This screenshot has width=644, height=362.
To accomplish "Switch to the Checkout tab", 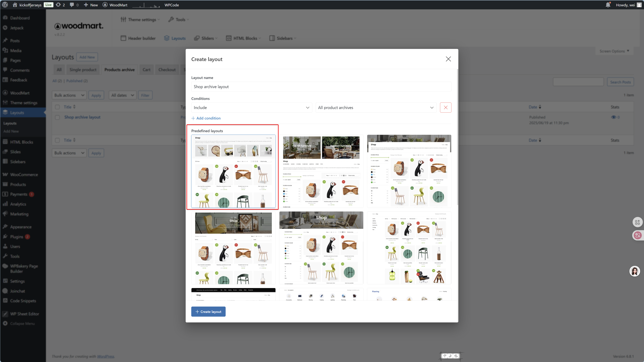I will (167, 70).
